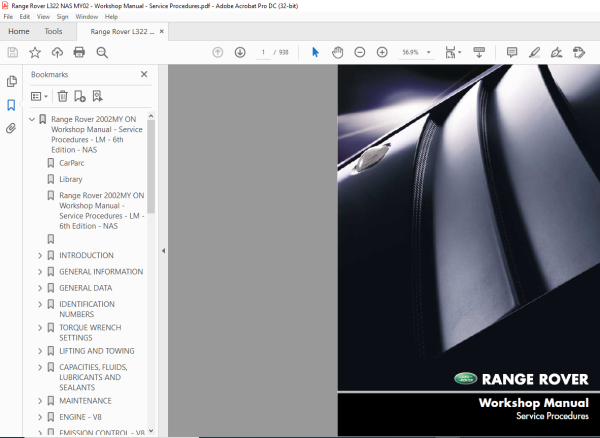Open the Sign menu
Viewport: 600px width, 438px height.
pos(62,17)
